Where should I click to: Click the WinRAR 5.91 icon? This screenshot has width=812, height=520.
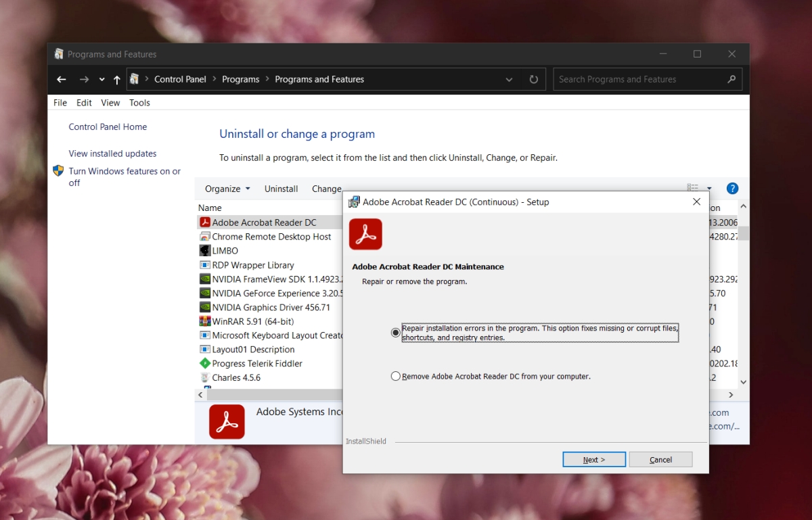205,321
